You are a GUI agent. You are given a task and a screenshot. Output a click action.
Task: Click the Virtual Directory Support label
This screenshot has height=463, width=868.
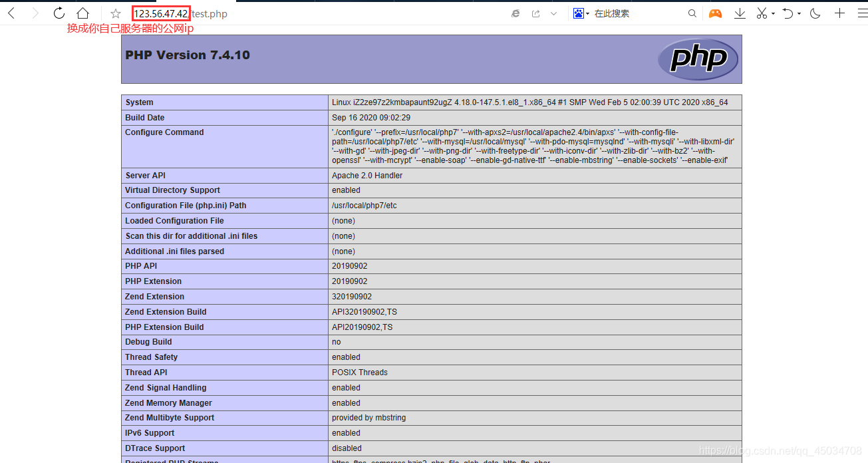point(172,190)
